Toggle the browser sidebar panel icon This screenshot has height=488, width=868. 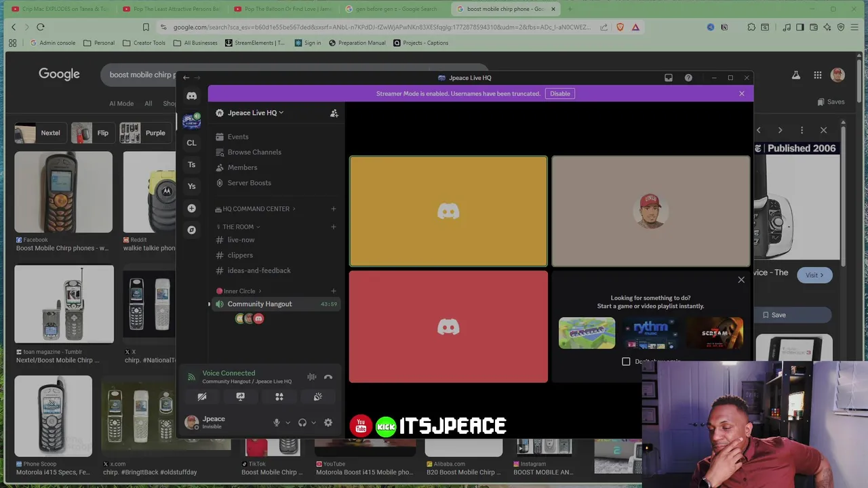pos(800,27)
